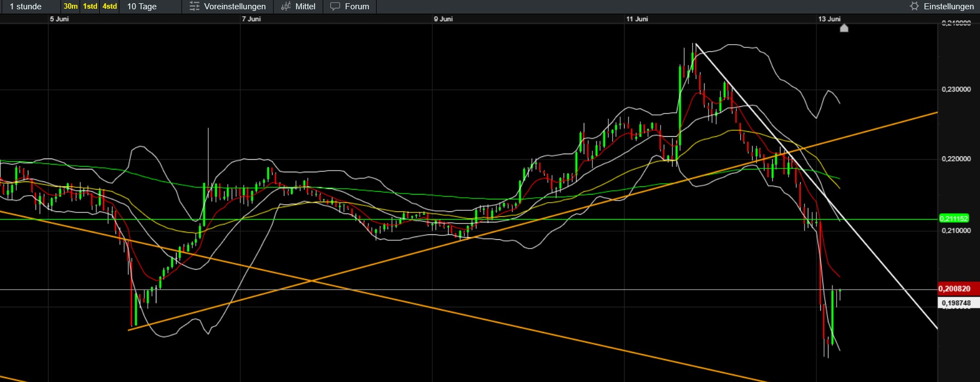Image resolution: width=980 pixels, height=382 pixels.
Task: Click the '11 Juni' date label
Action: coord(637,19)
